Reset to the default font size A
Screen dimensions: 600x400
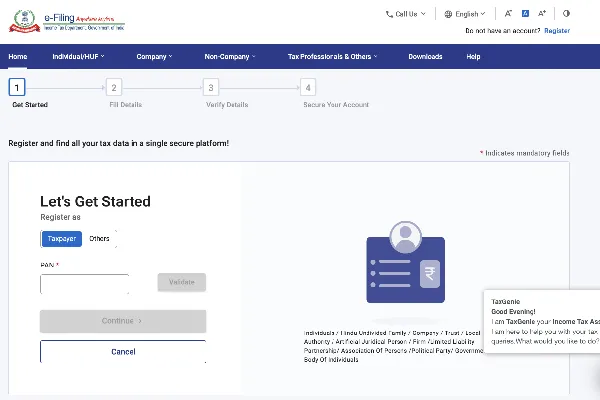[x=525, y=14]
